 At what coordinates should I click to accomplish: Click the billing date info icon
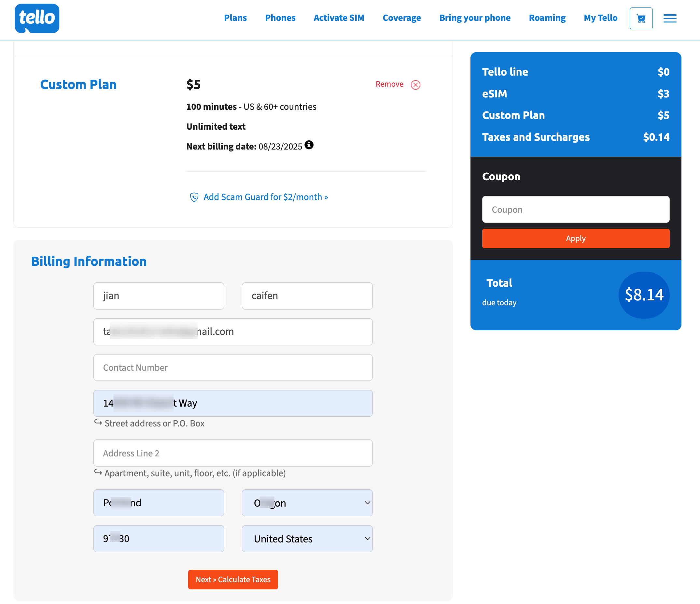[309, 145]
